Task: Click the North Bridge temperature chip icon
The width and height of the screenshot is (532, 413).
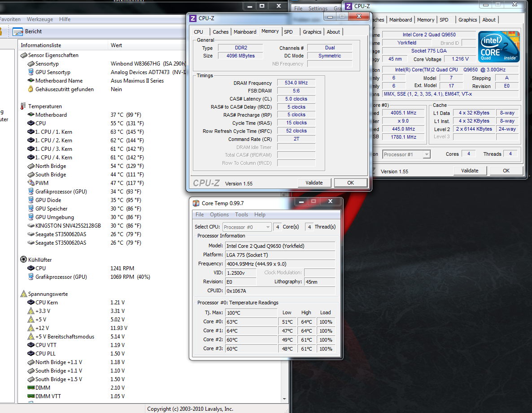Action: (31, 166)
